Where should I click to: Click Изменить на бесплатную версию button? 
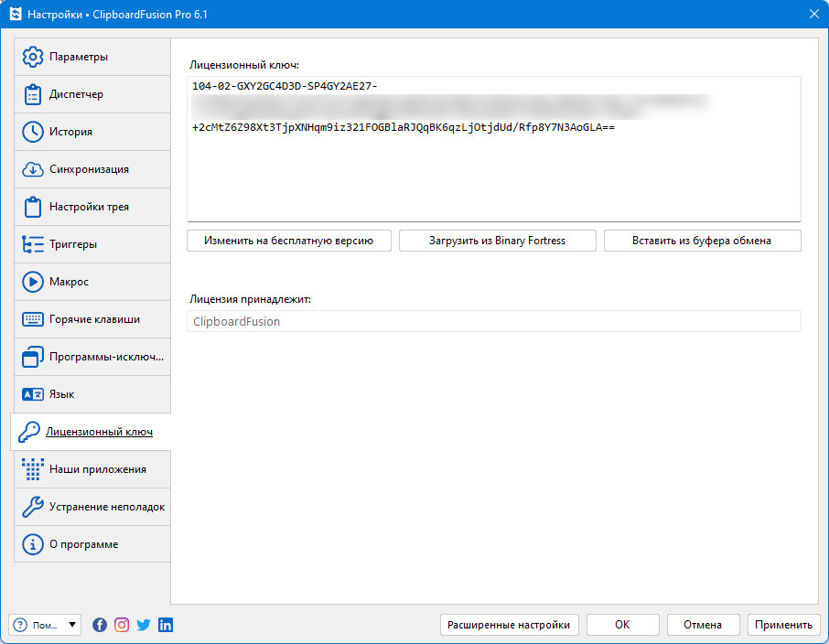289,241
